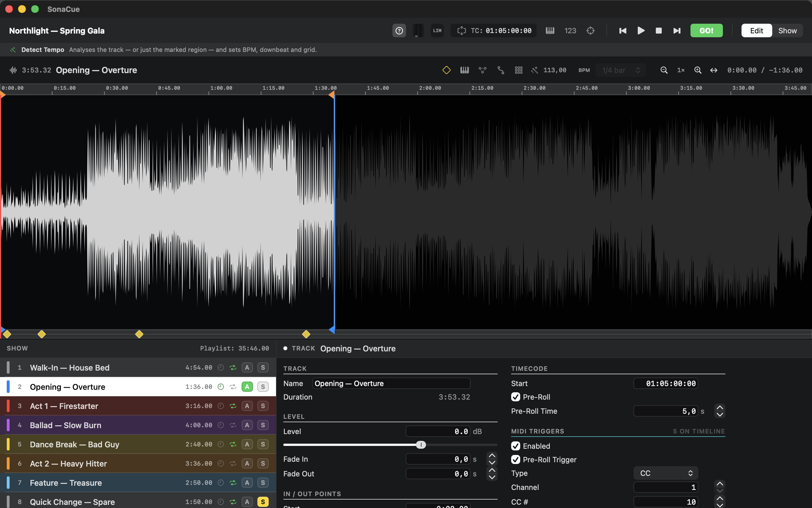Screen dimensions: 812x508
Task: Skip to previous track
Action: click(x=623, y=30)
